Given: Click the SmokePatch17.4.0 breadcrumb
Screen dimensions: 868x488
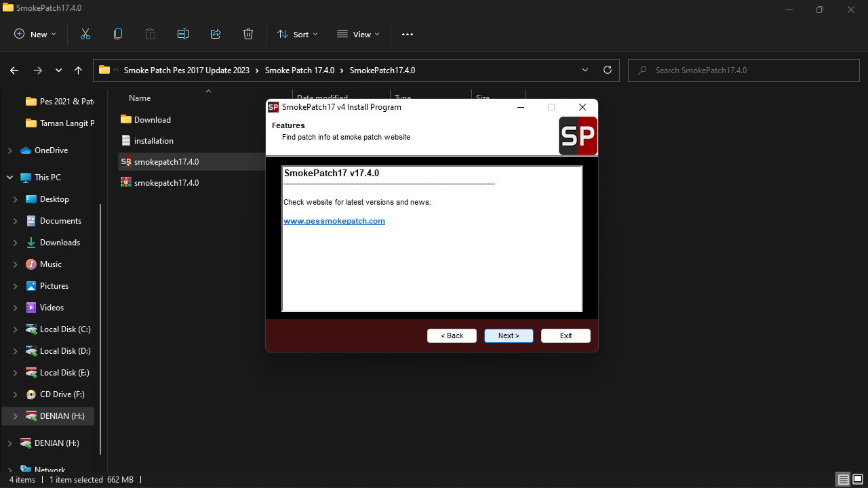Looking at the screenshot, I should (382, 70).
